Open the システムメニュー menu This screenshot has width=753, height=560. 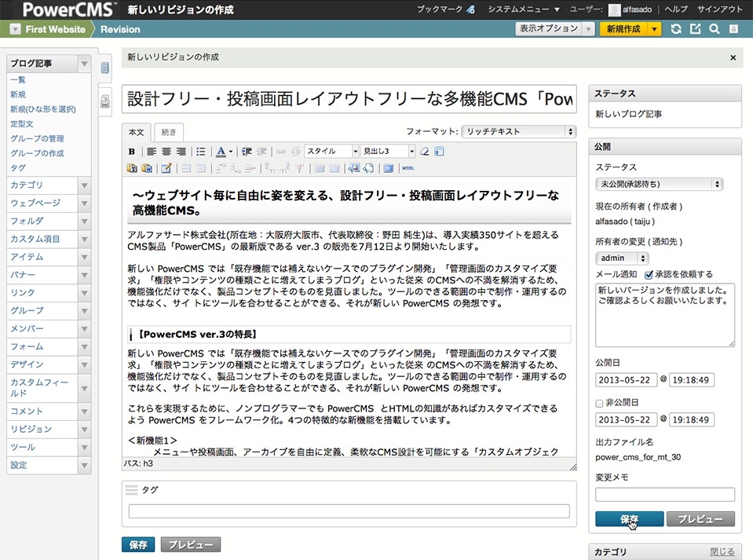click(x=524, y=9)
